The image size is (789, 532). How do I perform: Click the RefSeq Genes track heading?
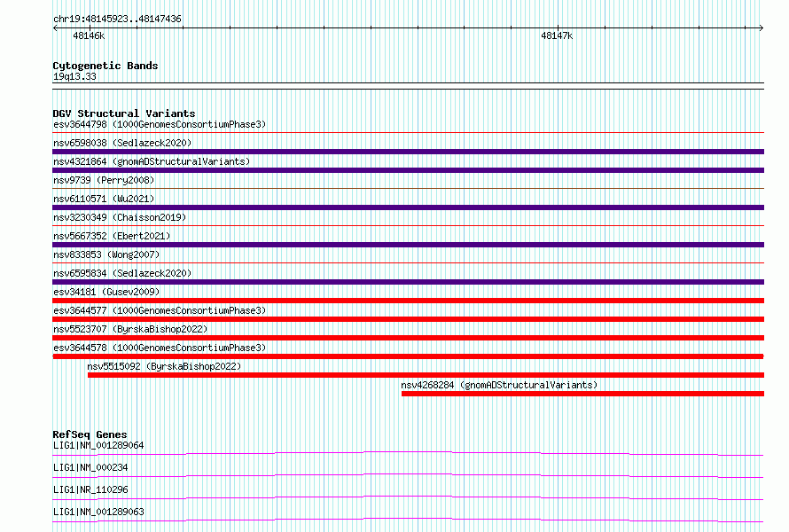[x=90, y=434]
